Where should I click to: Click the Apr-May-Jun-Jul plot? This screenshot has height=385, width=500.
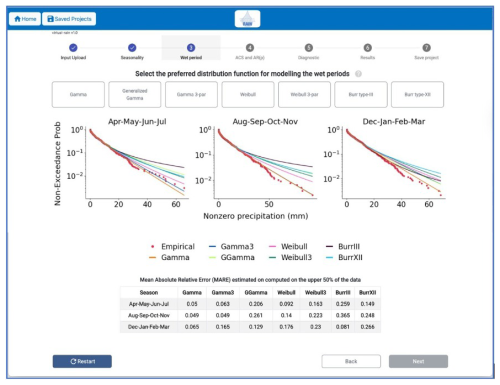click(137, 162)
